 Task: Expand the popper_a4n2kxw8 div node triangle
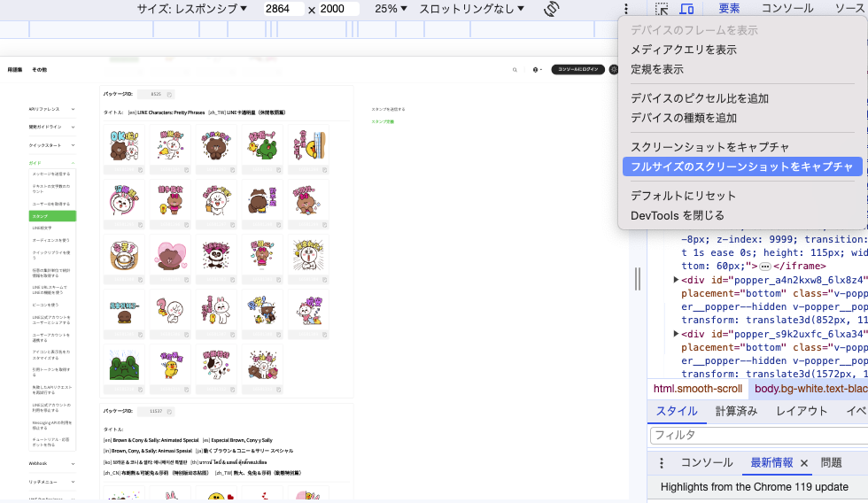tap(676, 280)
